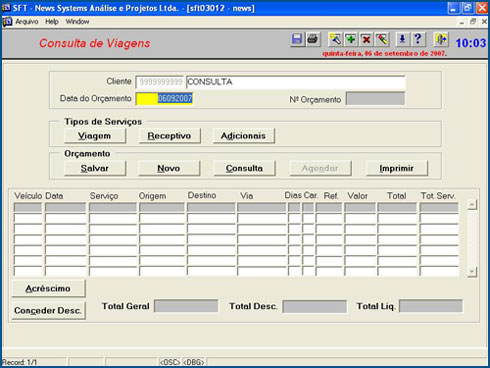Screen dimensions: 490x368
Task: Click the grid scrollbar up arrow
Action: (x=472, y=205)
